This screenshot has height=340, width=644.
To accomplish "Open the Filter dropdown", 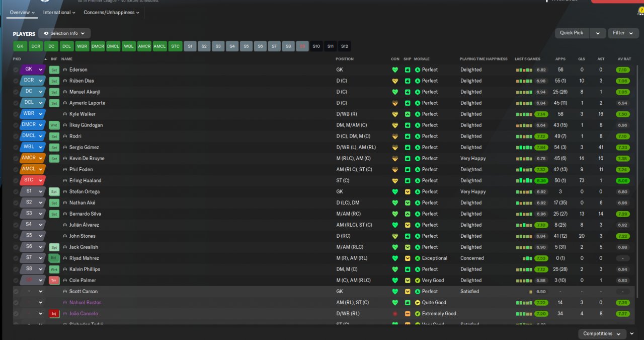I will [623, 33].
